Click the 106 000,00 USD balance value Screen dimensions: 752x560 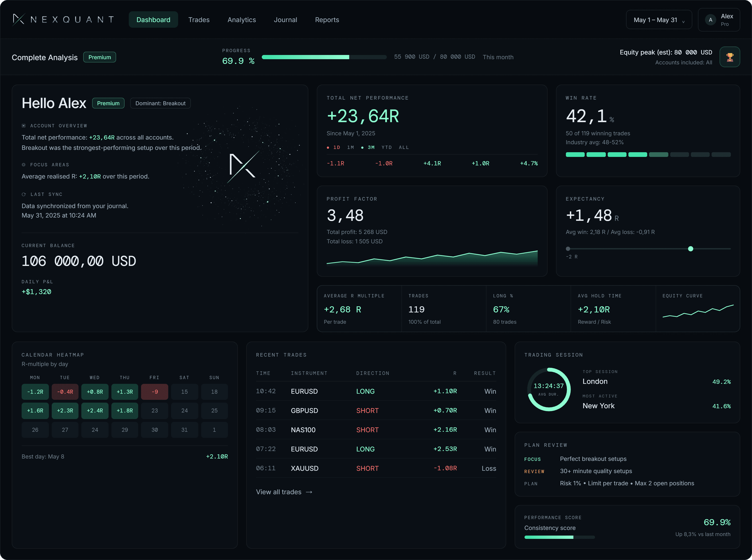[79, 261]
